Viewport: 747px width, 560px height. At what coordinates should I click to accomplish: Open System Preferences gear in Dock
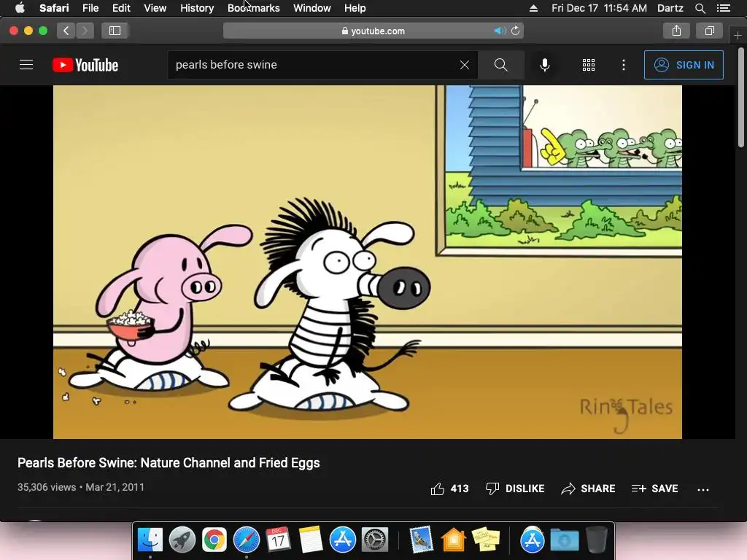click(375, 540)
